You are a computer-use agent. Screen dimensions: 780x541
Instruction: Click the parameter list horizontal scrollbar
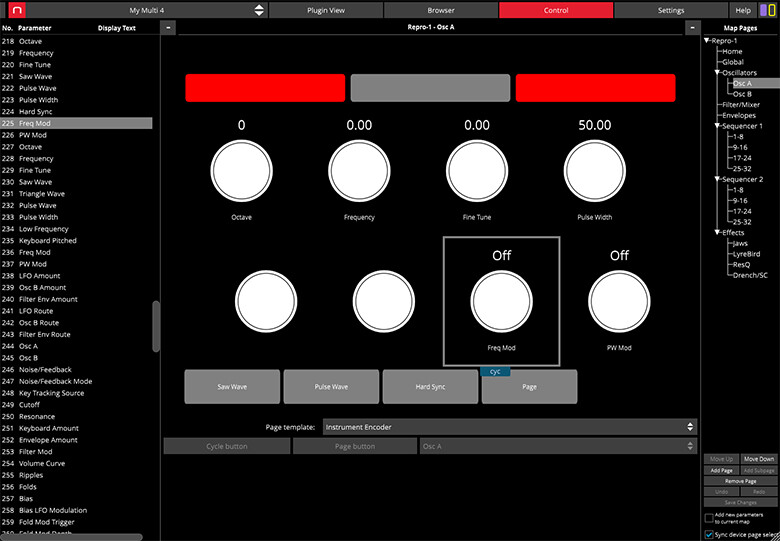click(72, 537)
